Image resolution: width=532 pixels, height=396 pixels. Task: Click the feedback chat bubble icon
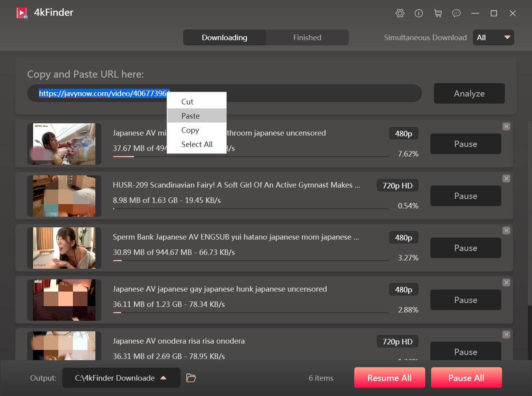[456, 13]
